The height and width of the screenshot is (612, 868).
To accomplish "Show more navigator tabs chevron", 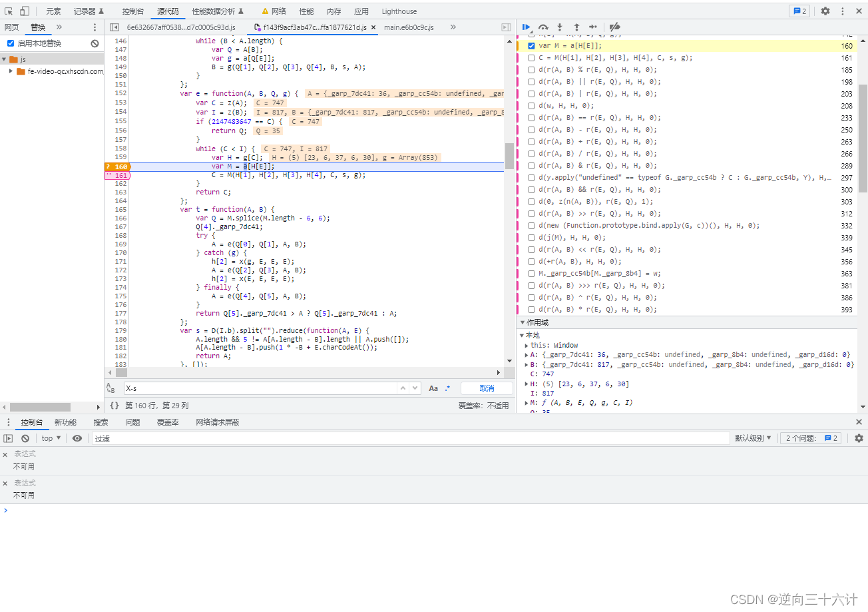I will click(x=59, y=27).
